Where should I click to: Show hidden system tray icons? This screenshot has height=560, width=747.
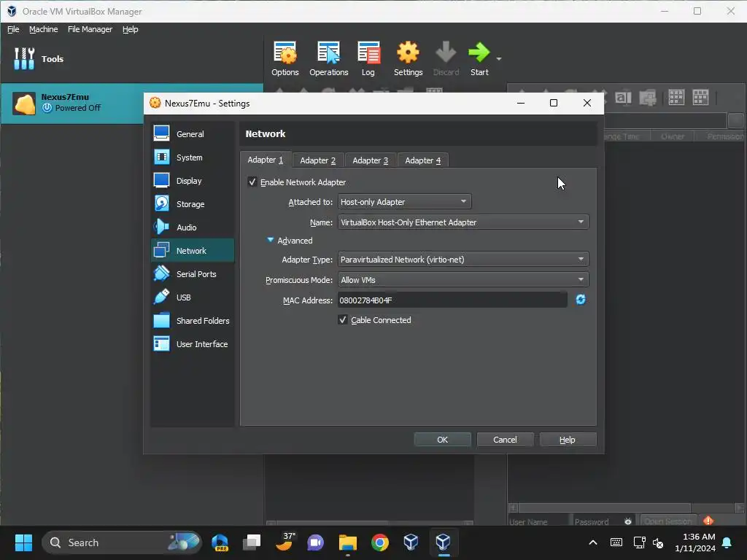point(593,542)
